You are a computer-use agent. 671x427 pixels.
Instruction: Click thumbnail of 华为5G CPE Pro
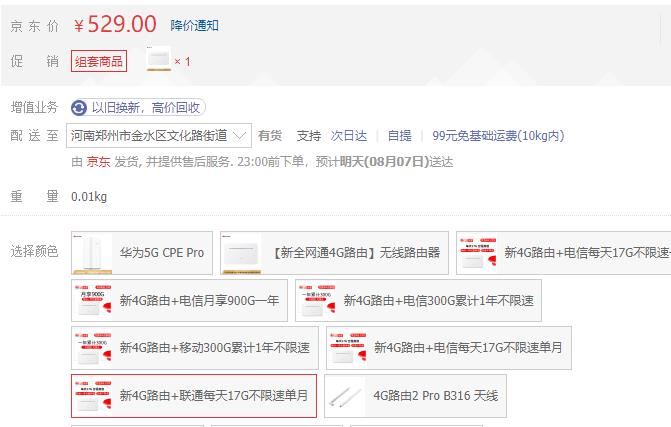pos(92,253)
